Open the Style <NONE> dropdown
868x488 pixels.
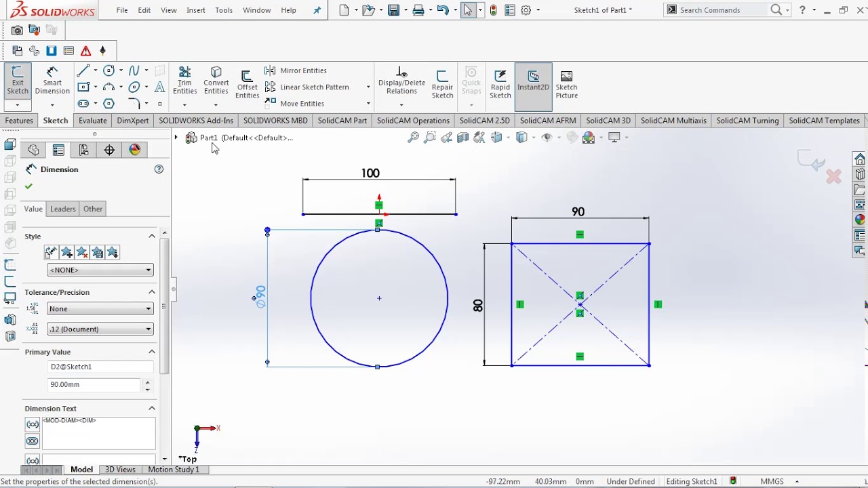pos(100,270)
